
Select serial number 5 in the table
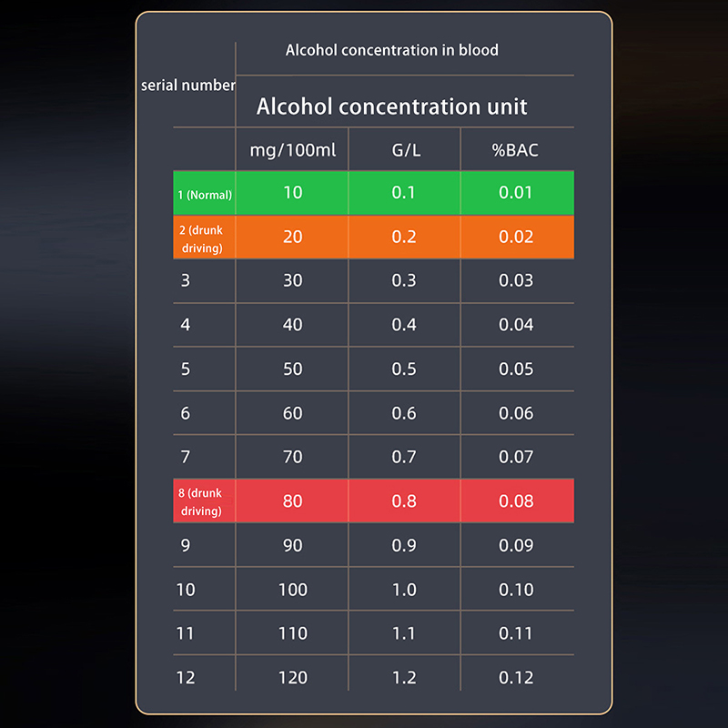(186, 369)
